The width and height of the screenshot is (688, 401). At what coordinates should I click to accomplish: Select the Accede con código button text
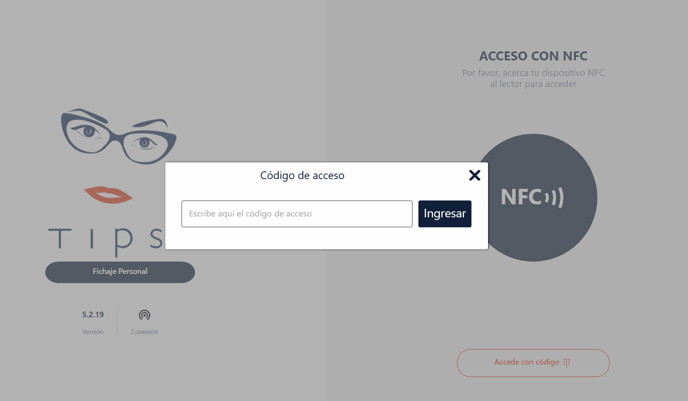(x=526, y=363)
